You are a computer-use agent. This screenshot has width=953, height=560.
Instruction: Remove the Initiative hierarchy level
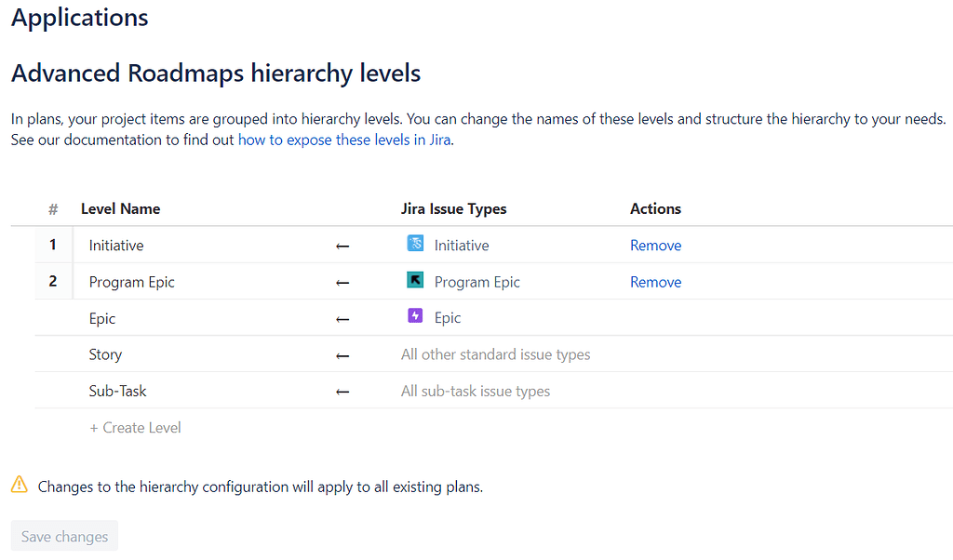pyautogui.click(x=655, y=245)
